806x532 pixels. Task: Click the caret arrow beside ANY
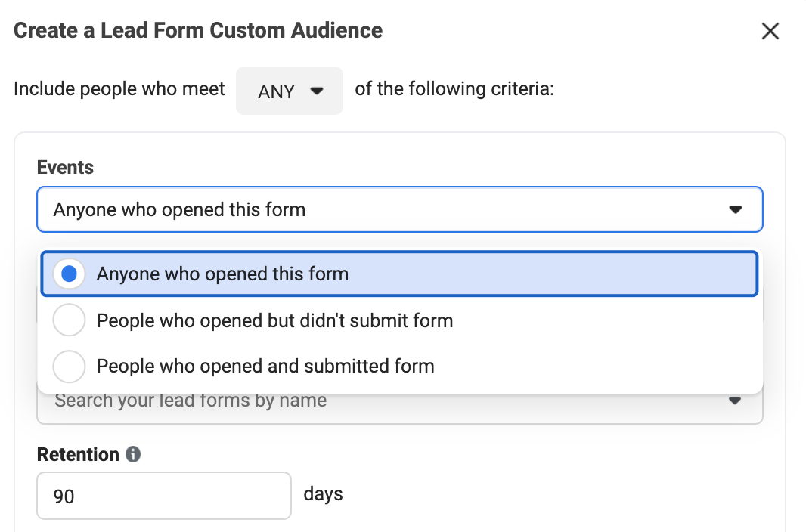click(x=318, y=91)
